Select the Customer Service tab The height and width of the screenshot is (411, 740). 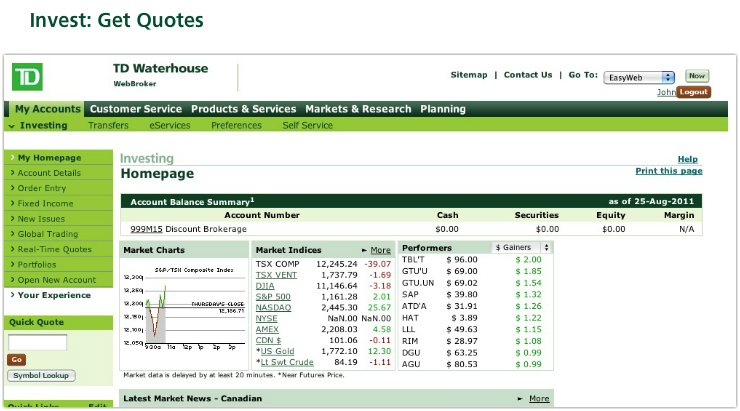(135, 109)
